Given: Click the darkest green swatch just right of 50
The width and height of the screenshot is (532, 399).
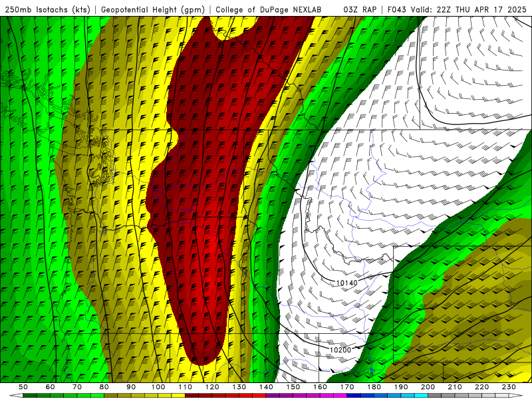Looking at the screenshot, I should (30, 396).
